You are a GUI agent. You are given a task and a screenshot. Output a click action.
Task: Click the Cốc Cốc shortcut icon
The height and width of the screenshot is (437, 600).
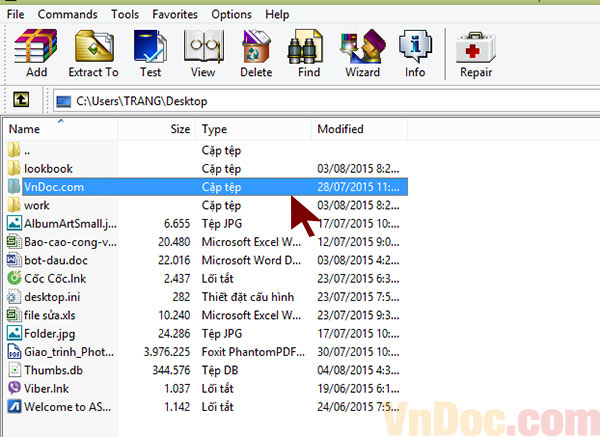(14, 278)
